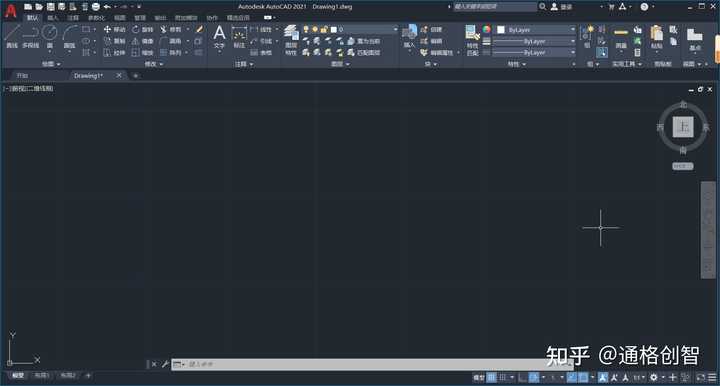The height and width of the screenshot is (386, 720).
Task: Choose the Mirror (镜像) tool
Action: [143, 41]
